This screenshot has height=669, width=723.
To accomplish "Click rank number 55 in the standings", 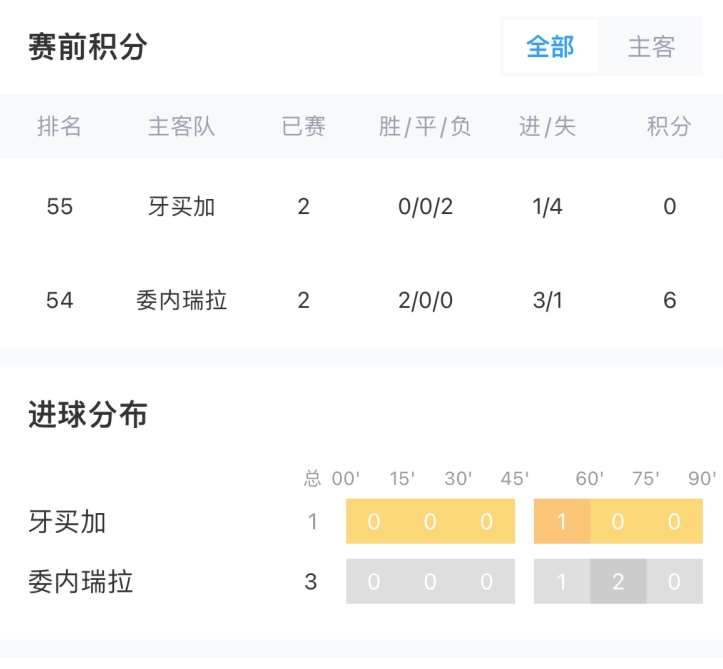I will point(60,207).
